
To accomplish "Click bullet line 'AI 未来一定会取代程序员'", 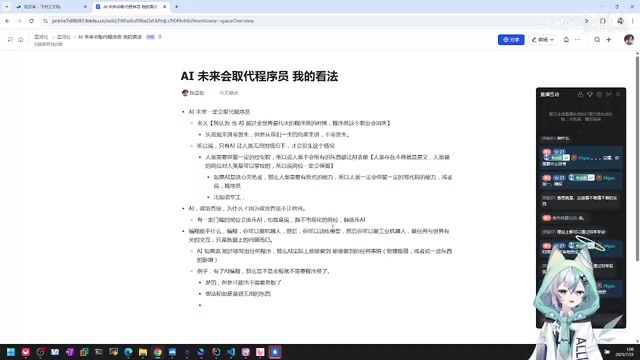I will pyautogui.click(x=219, y=112).
